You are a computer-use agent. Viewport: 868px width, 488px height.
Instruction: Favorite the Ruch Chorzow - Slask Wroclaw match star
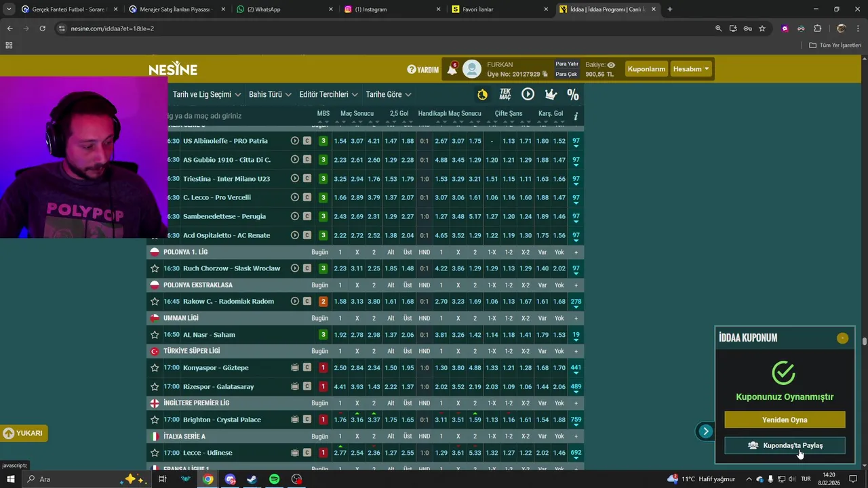[x=155, y=268]
